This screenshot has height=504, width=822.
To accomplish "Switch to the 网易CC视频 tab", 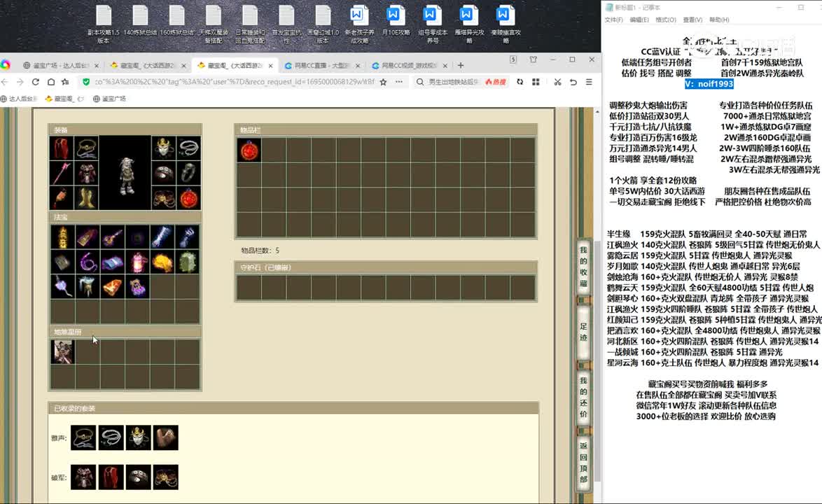I will [409, 66].
